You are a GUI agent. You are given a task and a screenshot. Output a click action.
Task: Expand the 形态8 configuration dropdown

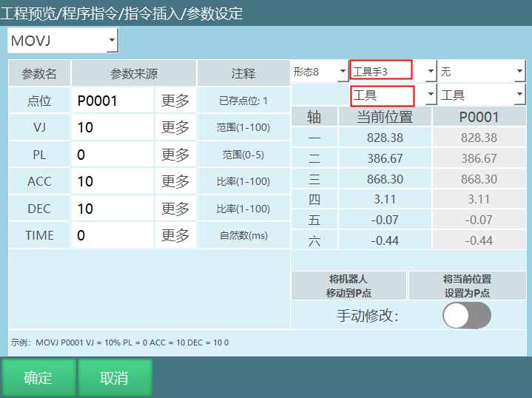320,72
